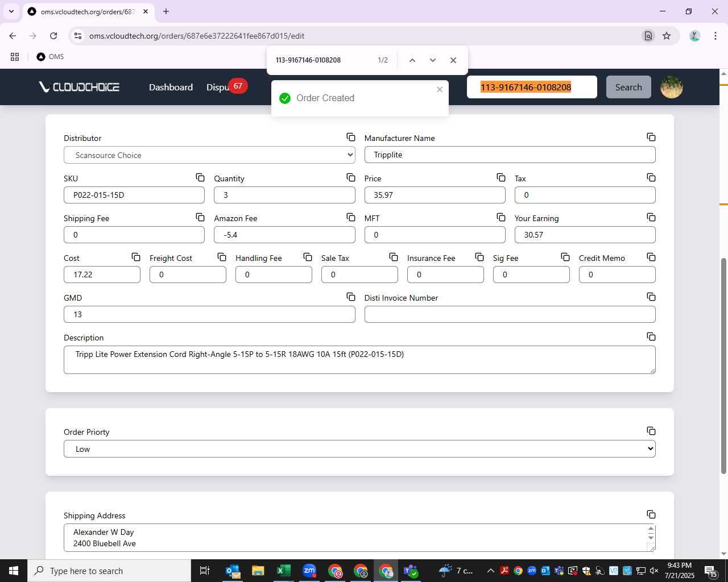Copy the Handling Fee value
This screenshot has width=728, height=582.
pyautogui.click(x=308, y=257)
